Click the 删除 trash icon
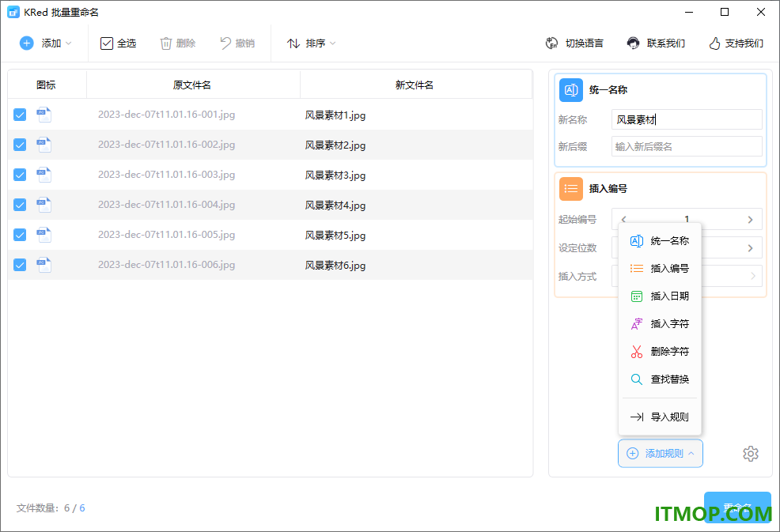This screenshot has height=532, width=780. pos(165,43)
